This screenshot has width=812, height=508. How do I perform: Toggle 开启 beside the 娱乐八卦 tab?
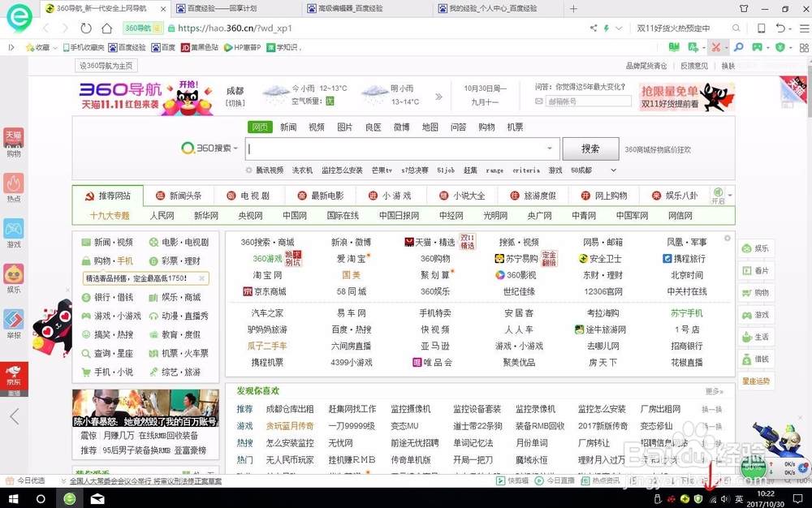tap(719, 197)
